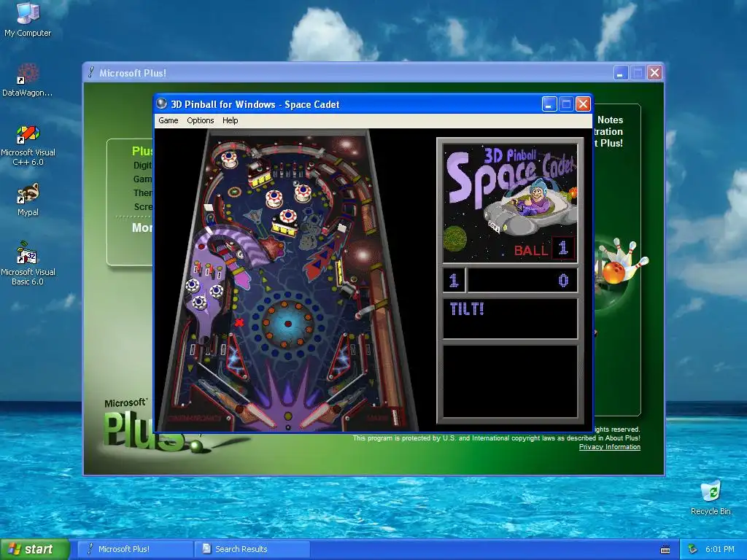Select the Microsoft Visual C++ 6.0 icon
This screenshot has width=747, height=560.
point(28,145)
